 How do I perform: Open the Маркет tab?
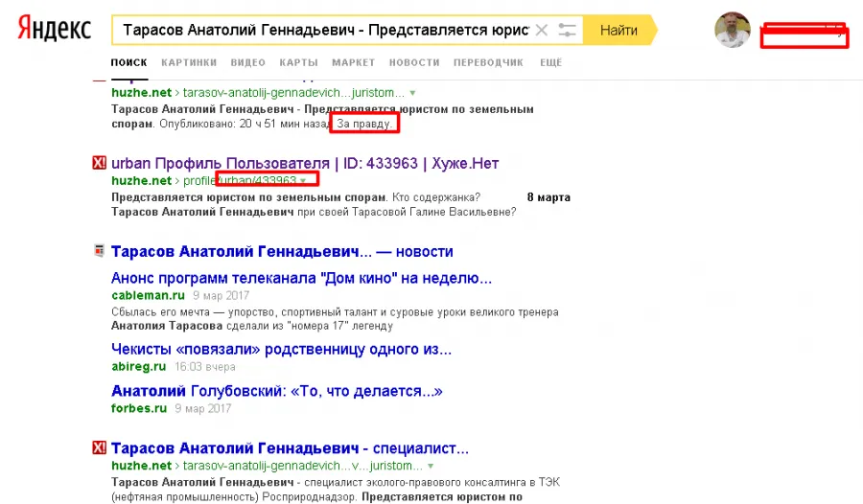[x=353, y=62]
